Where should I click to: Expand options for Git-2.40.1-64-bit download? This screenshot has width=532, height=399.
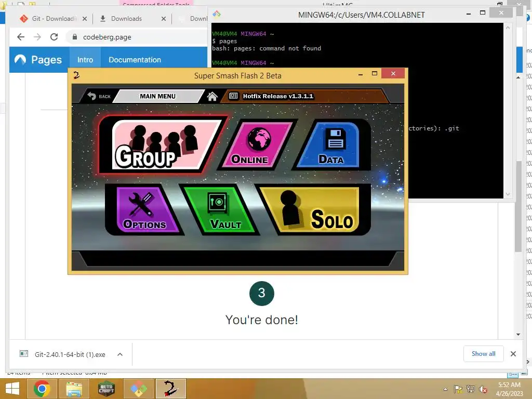coord(120,354)
